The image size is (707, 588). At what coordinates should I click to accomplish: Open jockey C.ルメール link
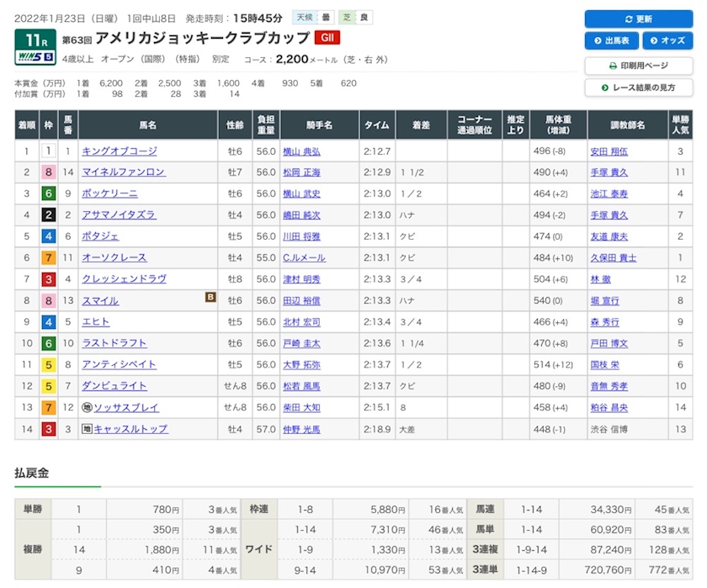click(304, 257)
